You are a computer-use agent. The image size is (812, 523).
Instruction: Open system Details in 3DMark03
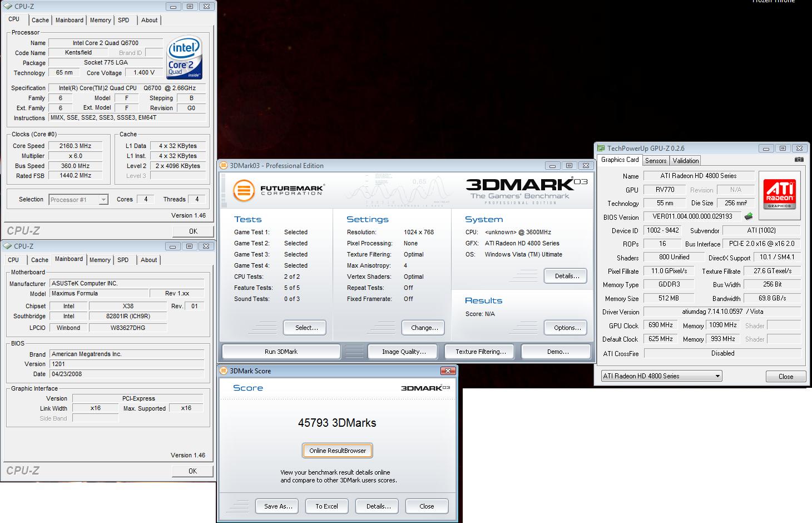[x=567, y=276]
